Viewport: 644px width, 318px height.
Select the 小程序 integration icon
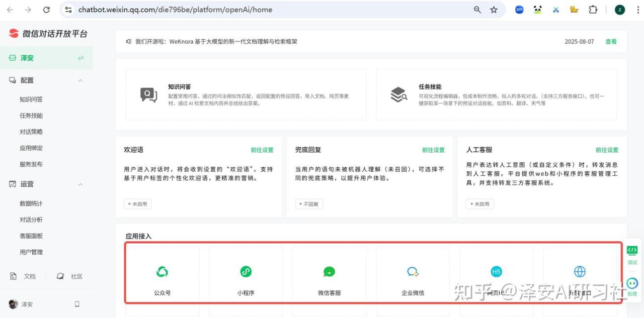246,272
